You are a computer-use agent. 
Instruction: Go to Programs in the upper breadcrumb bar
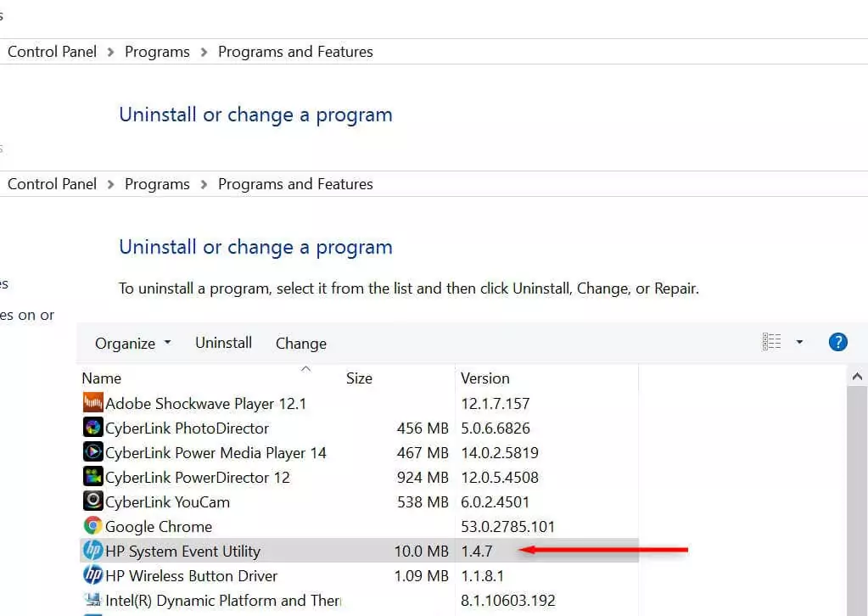[157, 52]
